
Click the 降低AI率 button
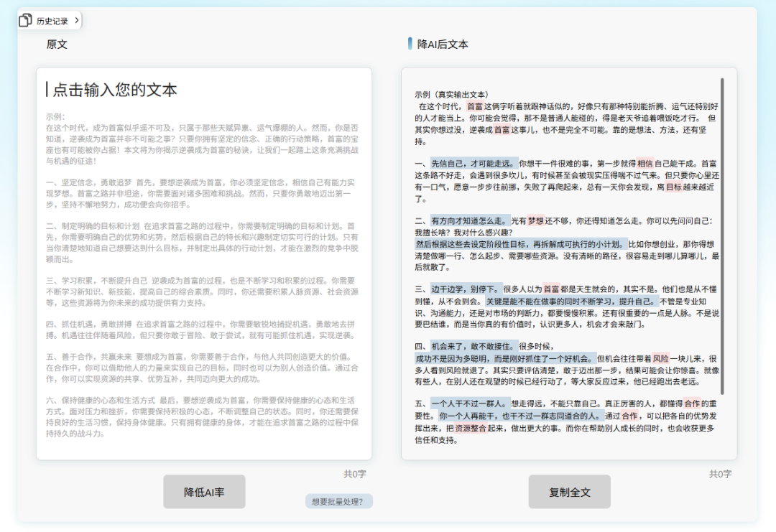pos(204,491)
